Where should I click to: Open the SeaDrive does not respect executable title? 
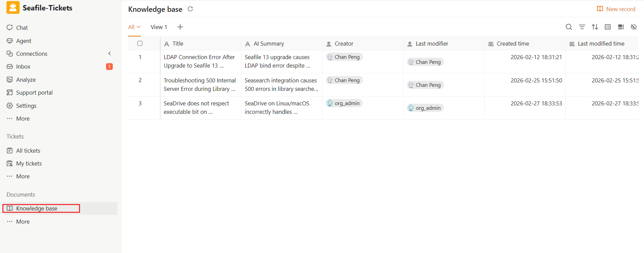196,108
